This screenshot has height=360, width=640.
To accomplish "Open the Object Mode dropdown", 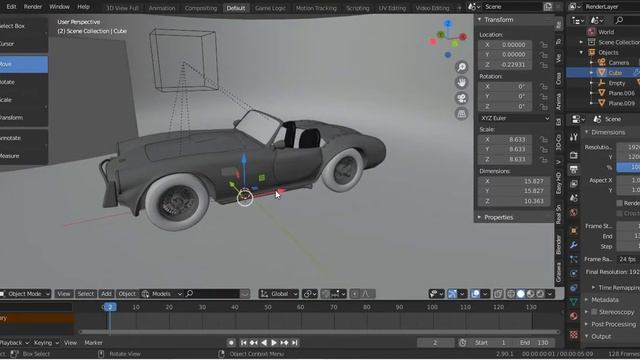I will 25,294.
